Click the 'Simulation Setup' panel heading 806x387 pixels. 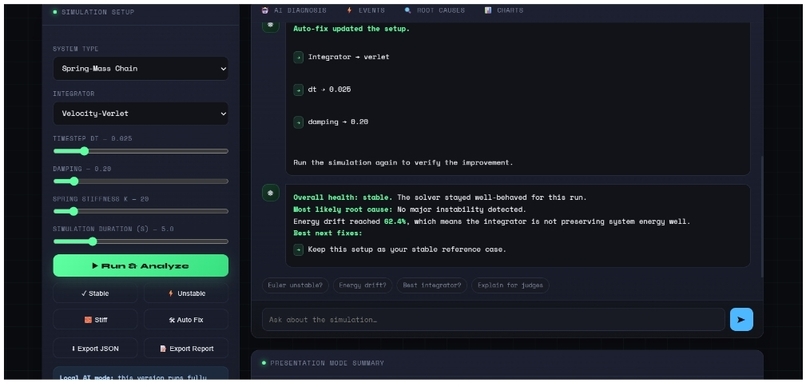tap(98, 12)
